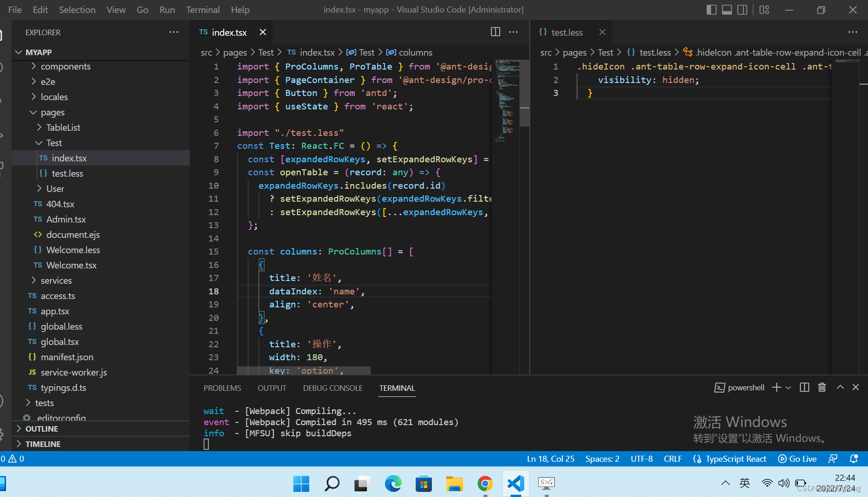The width and height of the screenshot is (868, 497).
Task: Change CRLF end of line sequence
Action: coord(673,459)
